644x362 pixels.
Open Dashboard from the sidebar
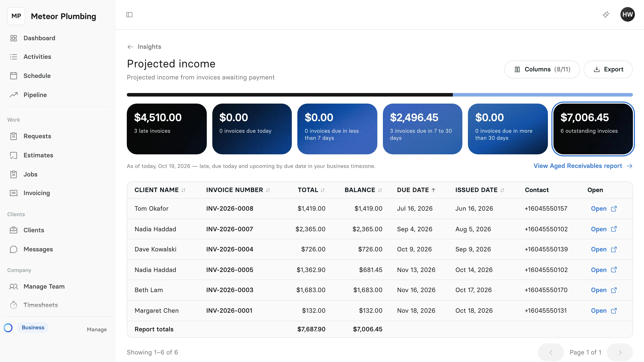pyautogui.click(x=58, y=38)
